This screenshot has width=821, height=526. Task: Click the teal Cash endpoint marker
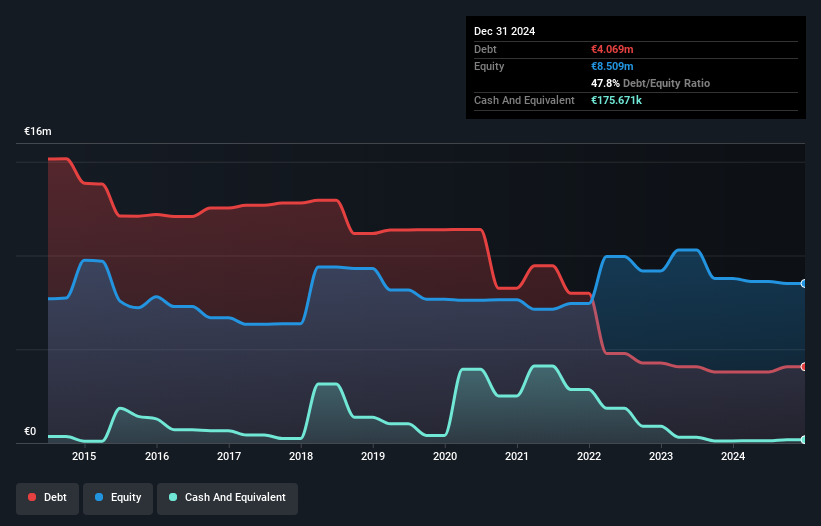[804, 440]
